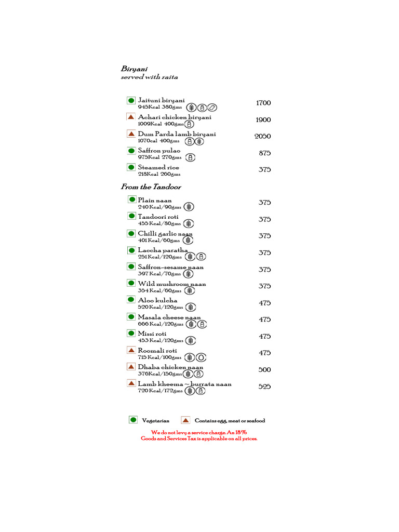Click the 525 price for burrata naan
This screenshot has height=532, width=399.
point(264,387)
